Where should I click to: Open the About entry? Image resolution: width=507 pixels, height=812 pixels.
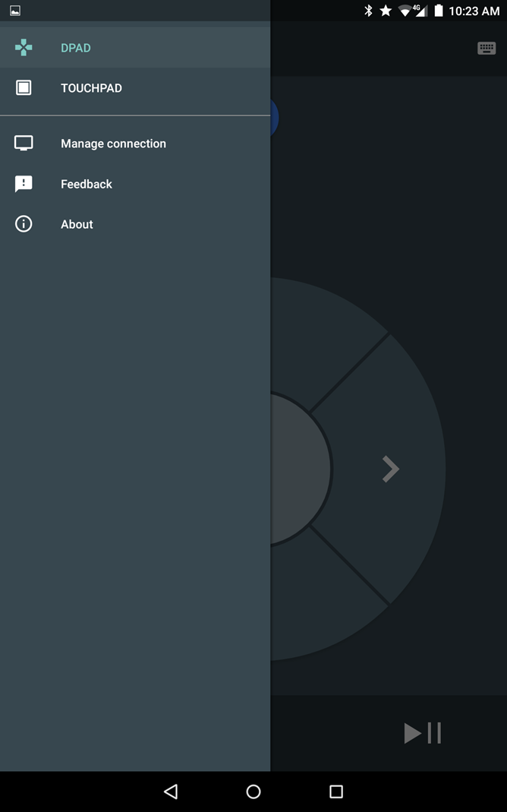(135, 224)
